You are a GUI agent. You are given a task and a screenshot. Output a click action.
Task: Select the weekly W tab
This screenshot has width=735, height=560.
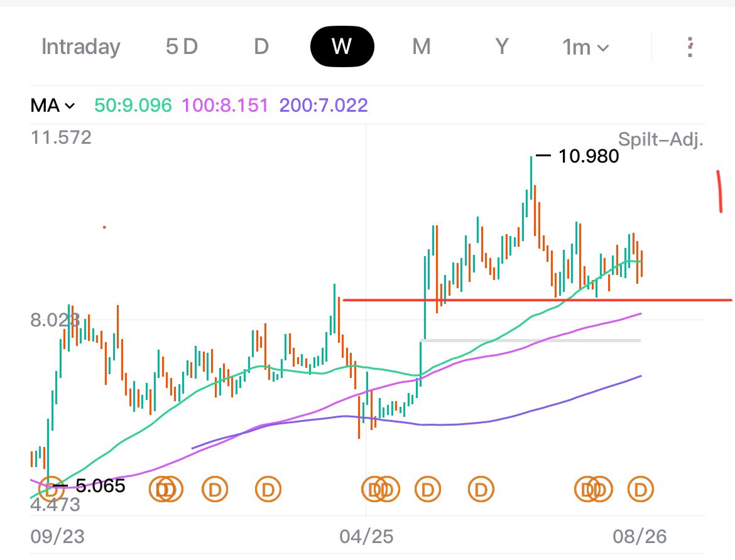point(342,46)
